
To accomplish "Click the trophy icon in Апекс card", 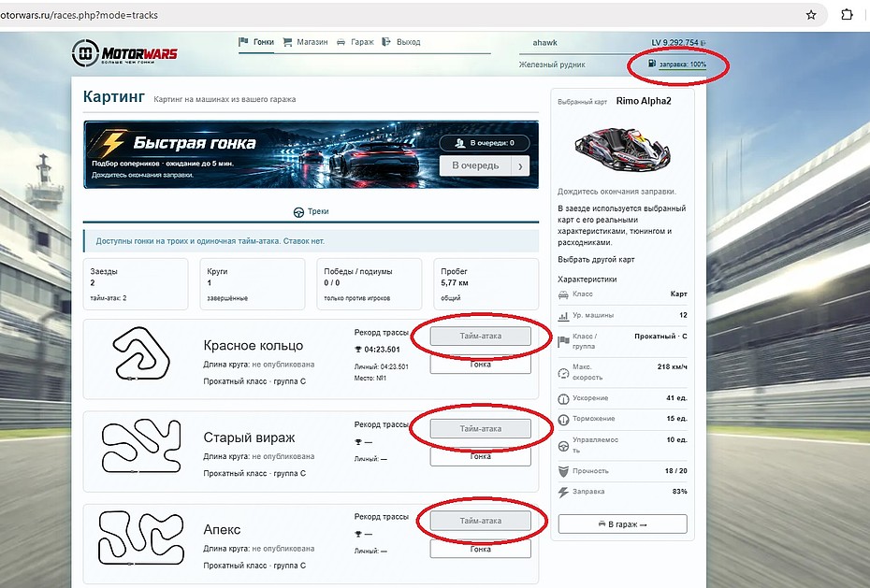I will (358, 534).
